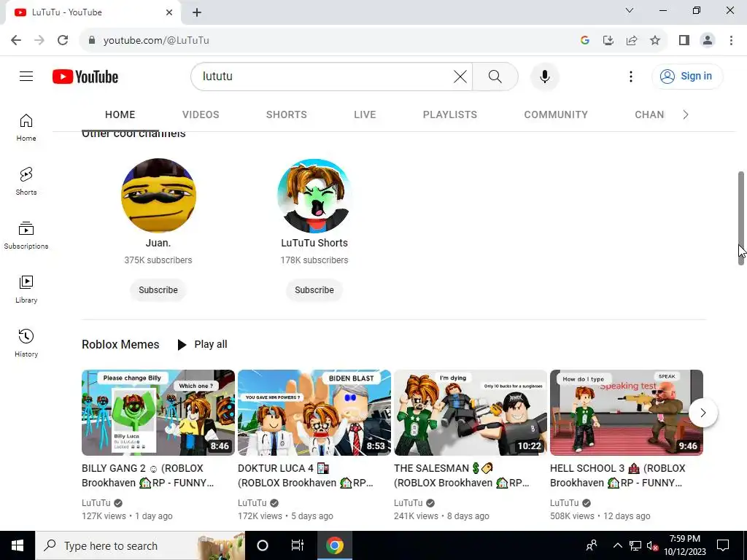
Task: Open the notification center icon
Action: 723,545
